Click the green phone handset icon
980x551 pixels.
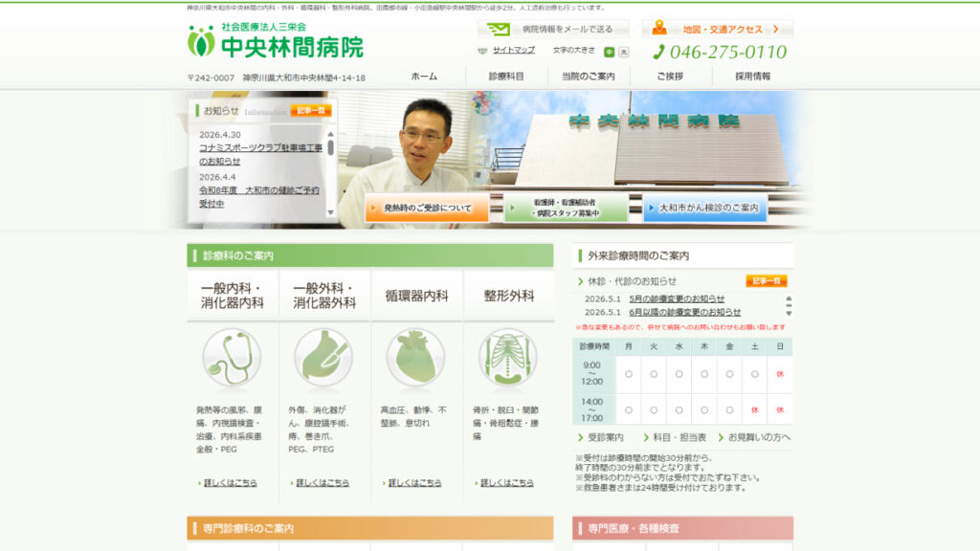658,53
